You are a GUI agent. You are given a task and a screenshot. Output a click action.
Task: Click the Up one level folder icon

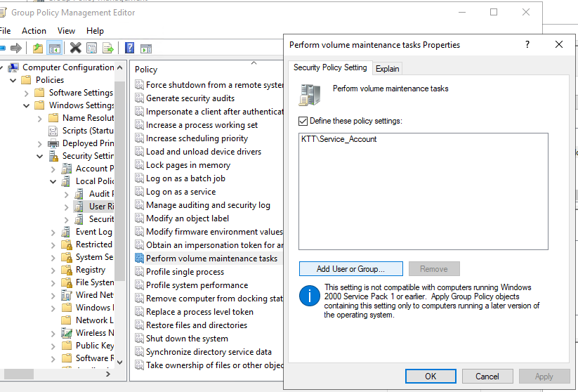click(x=38, y=48)
